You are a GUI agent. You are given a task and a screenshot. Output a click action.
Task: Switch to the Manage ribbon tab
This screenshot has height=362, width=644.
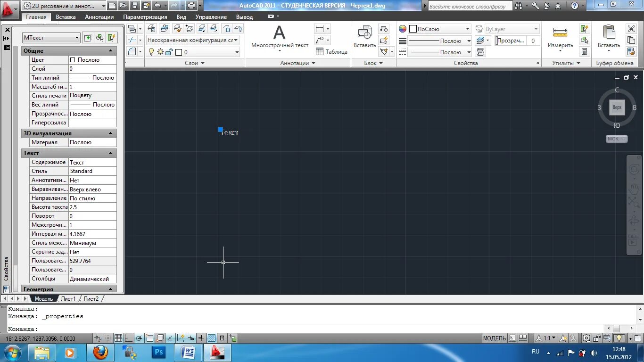[x=211, y=16]
